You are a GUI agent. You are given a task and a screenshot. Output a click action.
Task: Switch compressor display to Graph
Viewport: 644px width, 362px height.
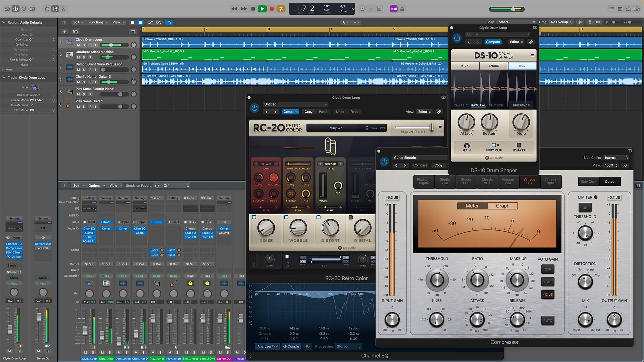(502, 206)
